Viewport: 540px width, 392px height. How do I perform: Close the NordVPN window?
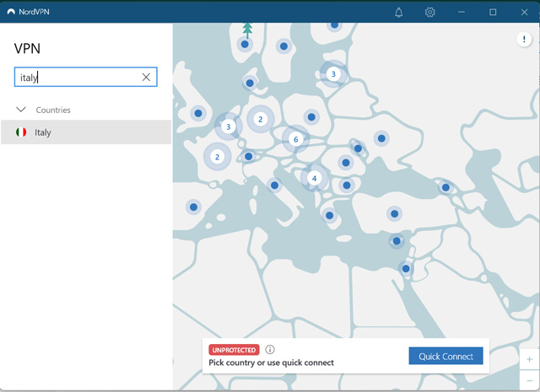click(x=524, y=12)
